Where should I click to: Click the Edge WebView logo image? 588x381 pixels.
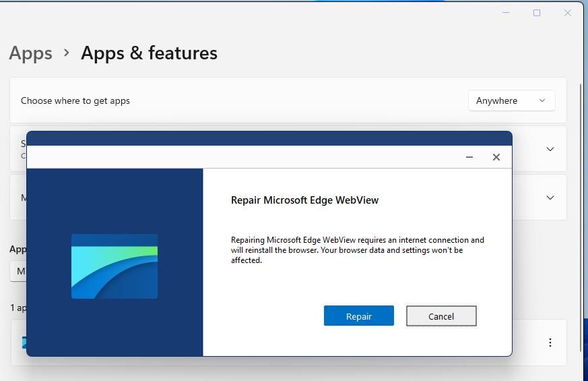click(x=115, y=266)
